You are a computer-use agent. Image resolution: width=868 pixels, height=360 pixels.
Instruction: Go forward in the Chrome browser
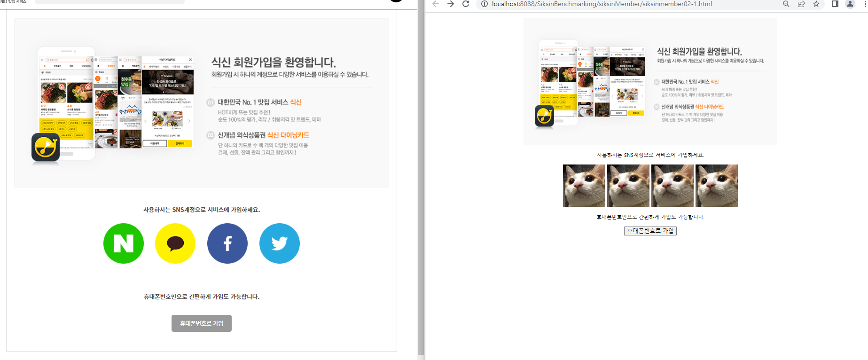pyautogui.click(x=451, y=4)
